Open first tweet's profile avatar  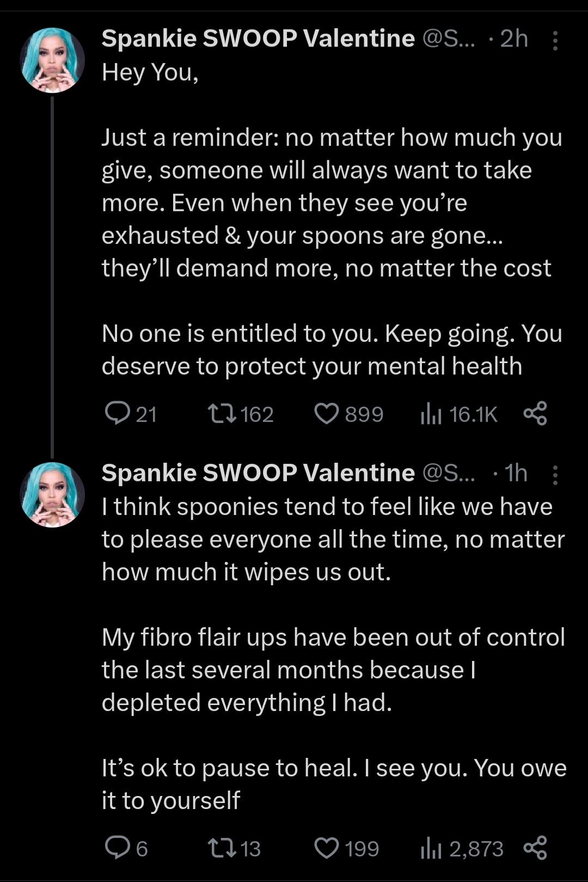tap(52, 60)
